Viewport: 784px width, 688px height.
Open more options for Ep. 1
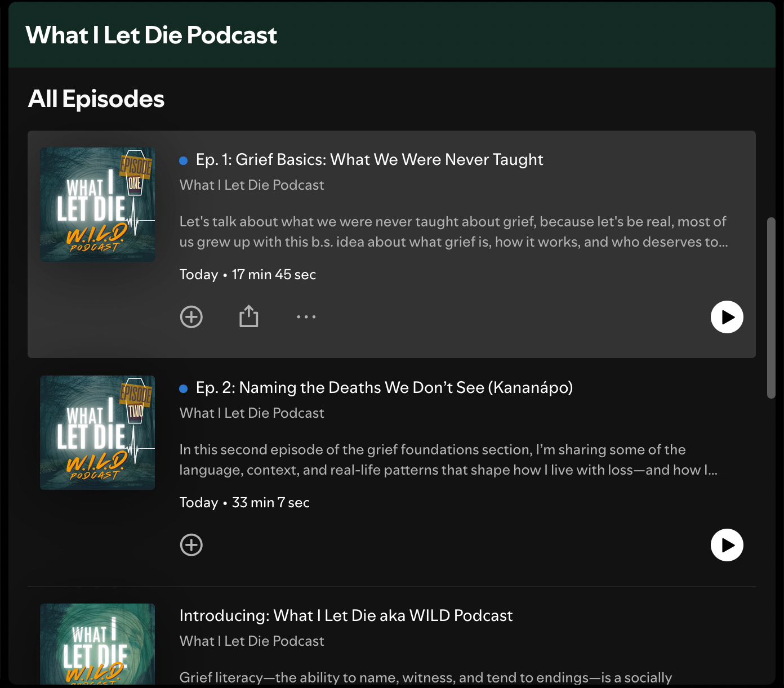[306, 317]
